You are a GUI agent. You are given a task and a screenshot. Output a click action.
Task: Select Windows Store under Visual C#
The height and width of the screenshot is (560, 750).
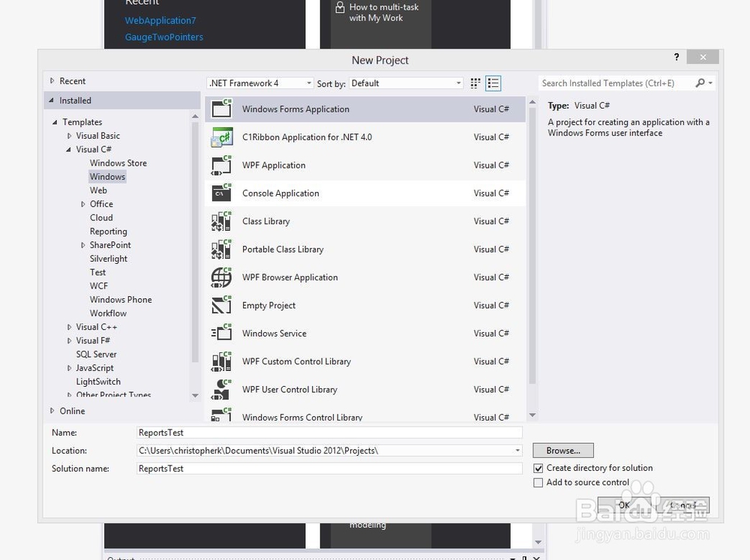point(118,163)
